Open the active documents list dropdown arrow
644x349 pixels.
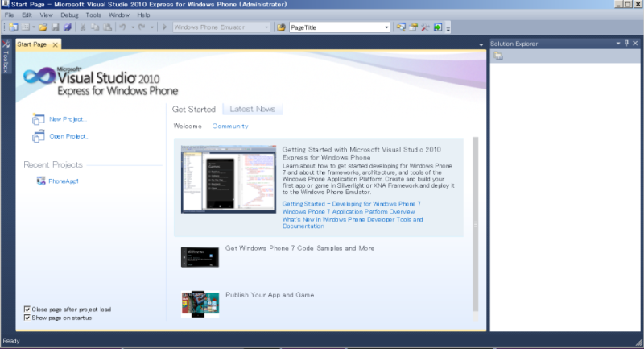[x=481, y=45]
